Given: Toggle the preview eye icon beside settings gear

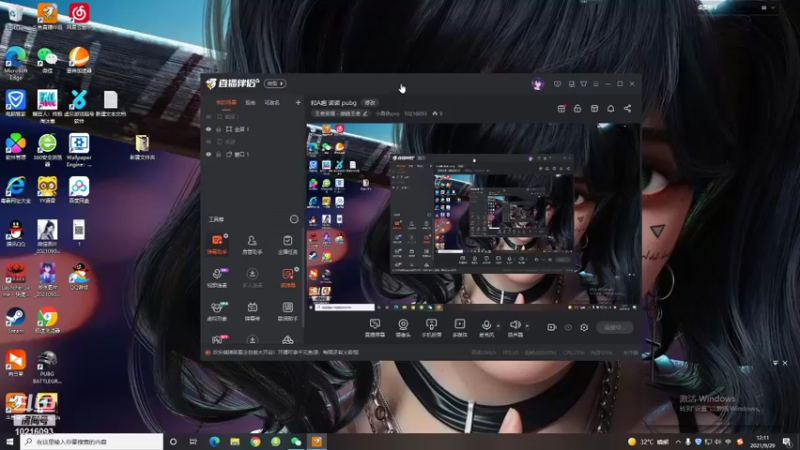Looking at the screenshot, I should (568, 327).
